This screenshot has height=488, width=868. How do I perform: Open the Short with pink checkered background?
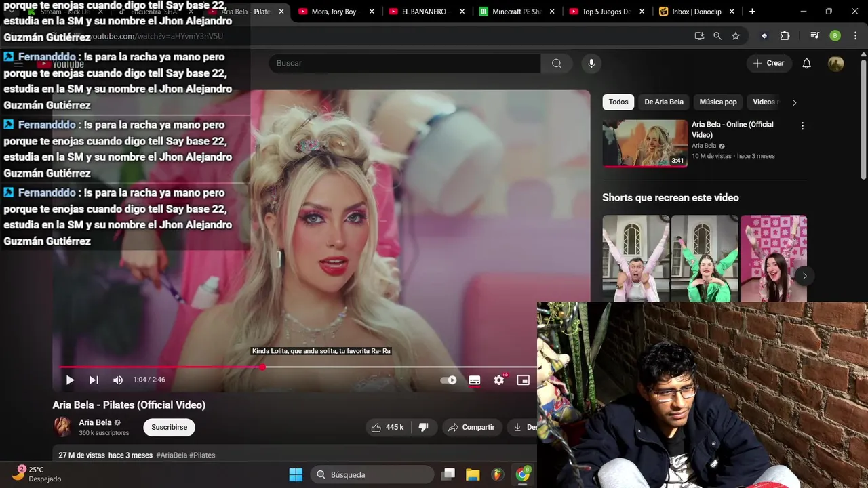pyautogui.click(x=774, y=258)
